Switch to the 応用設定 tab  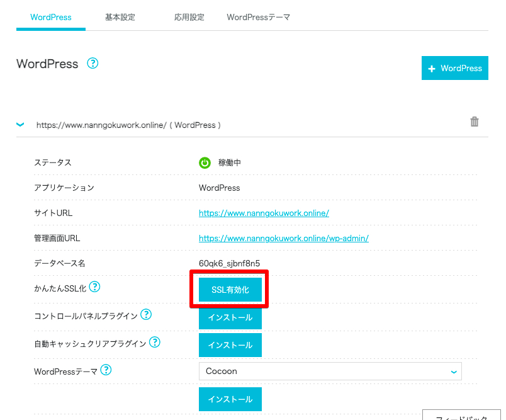pyautogui.click(x=189, y=17)
